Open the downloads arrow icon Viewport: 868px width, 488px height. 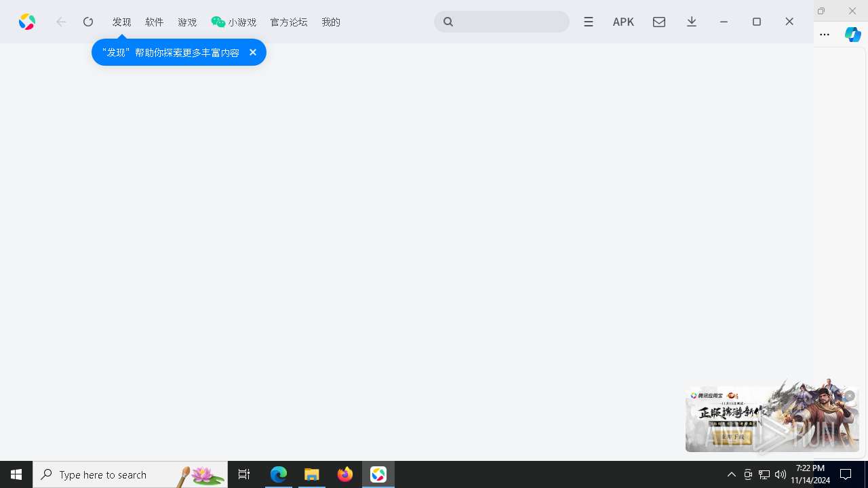(692, 22)
